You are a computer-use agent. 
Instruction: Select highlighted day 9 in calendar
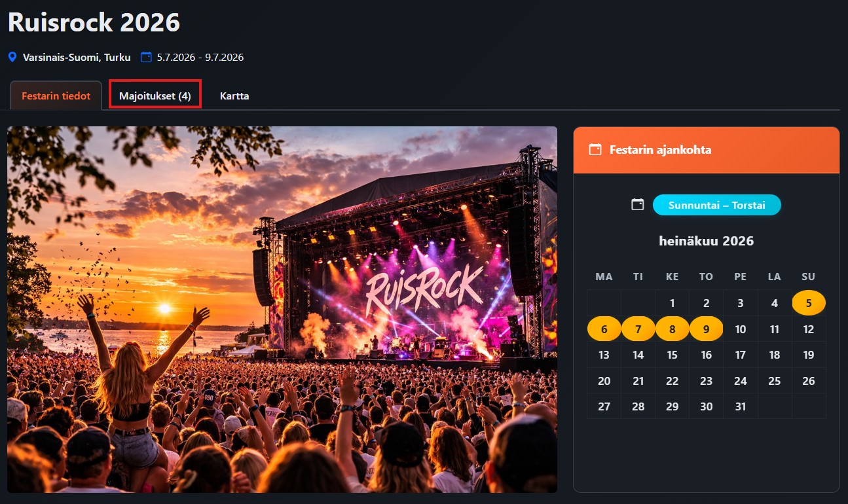point(706,329)
